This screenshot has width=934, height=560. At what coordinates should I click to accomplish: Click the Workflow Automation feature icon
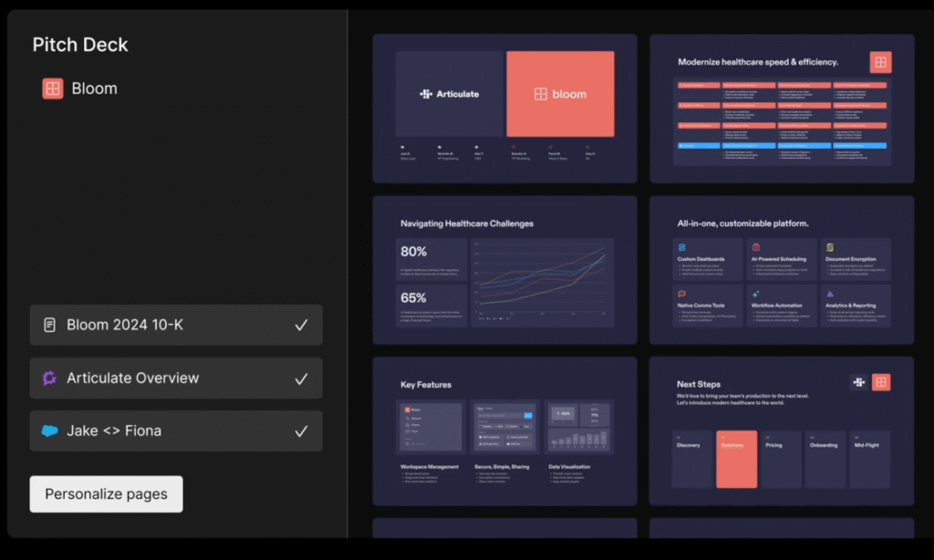tap(756, 294)
